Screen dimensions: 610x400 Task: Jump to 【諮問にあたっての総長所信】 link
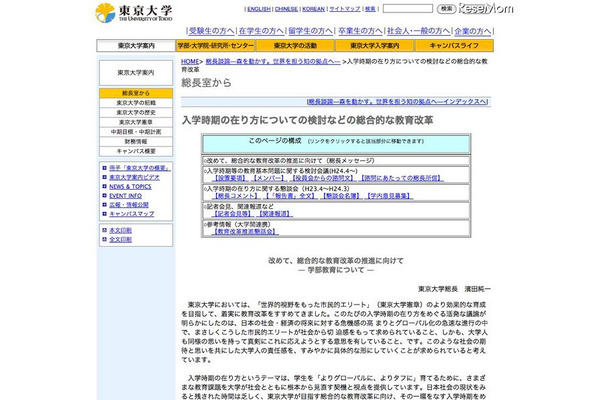pyautogui.click(x=401, y=178)
